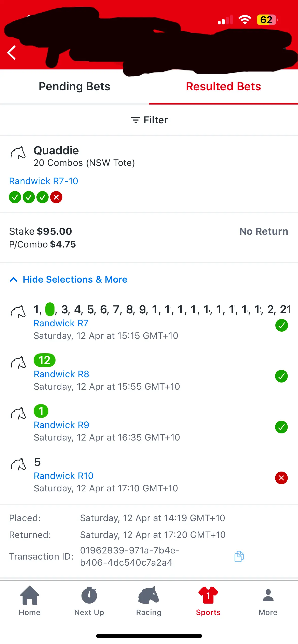Screen dimensions: 298x644
Task: Open the Filter options
Action: pos(149,120)
